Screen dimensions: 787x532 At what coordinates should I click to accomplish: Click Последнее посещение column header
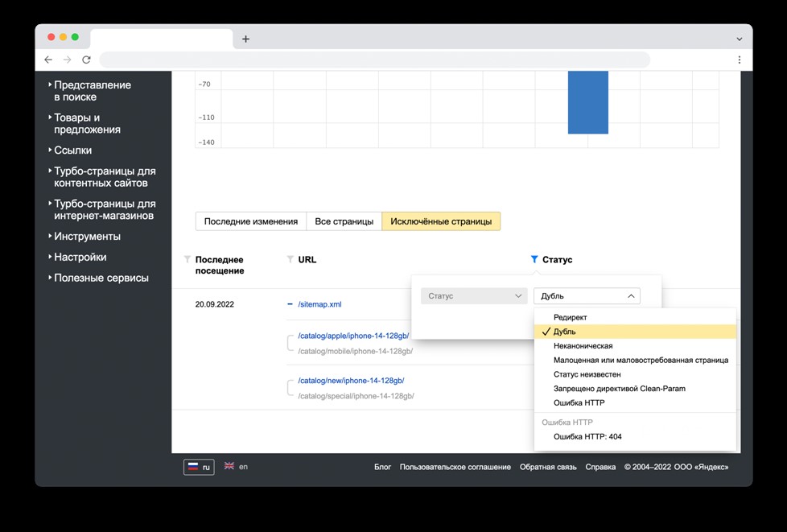220,265
